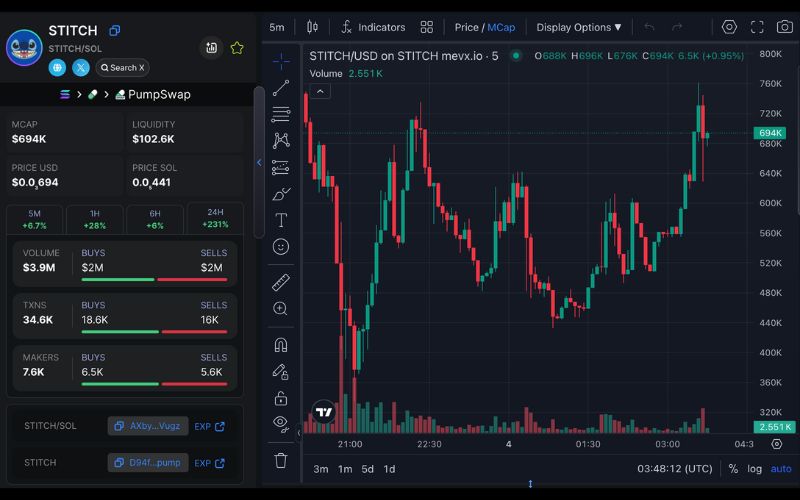Toggle lock all drawings
800x500 pixels.
click(x=281, y=398)
